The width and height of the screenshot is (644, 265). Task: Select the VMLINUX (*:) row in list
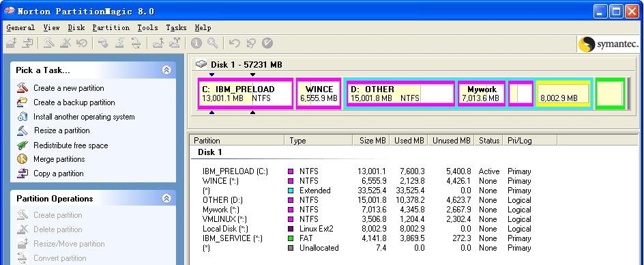[367, 219]
